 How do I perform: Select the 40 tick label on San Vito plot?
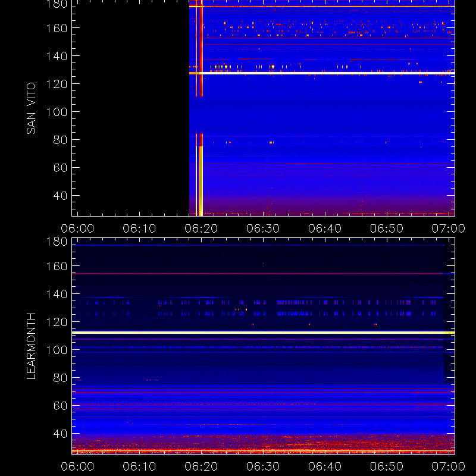(x=61, y=196)
